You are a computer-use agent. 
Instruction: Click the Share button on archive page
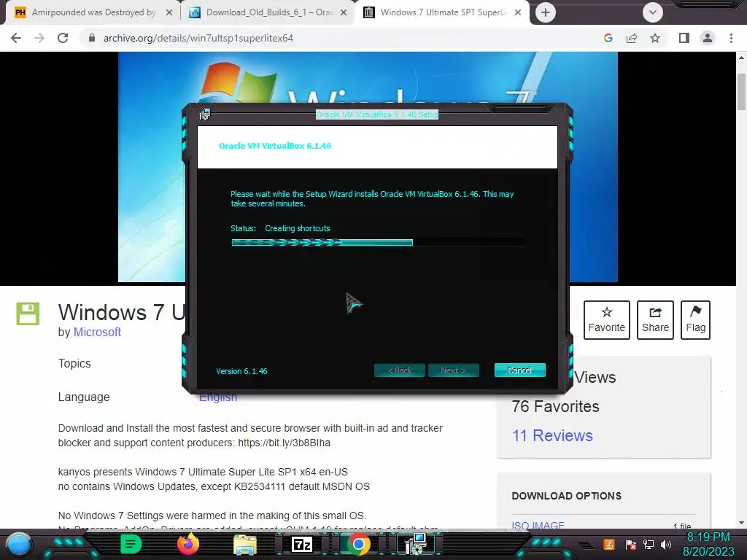(x=655, y=320)
